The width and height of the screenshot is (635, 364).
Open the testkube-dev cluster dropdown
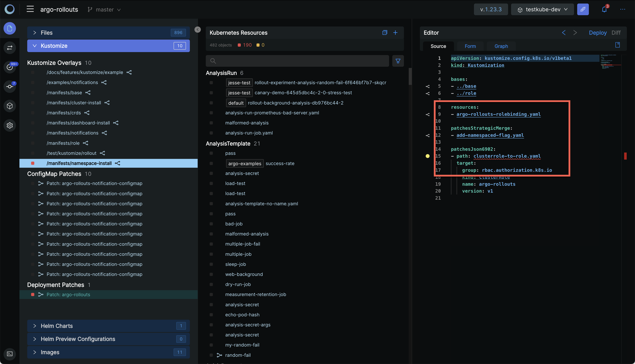[x=542, y=10]
